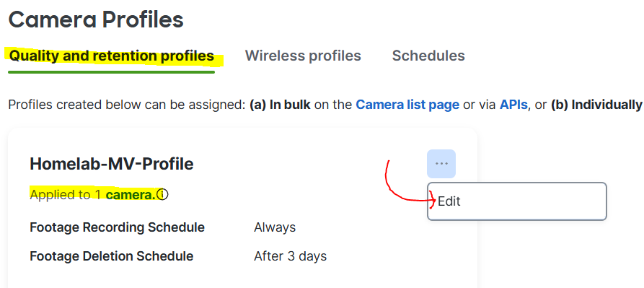Select the After 3 days value
Screen dimensions: 644x288
tap(291, 256)
